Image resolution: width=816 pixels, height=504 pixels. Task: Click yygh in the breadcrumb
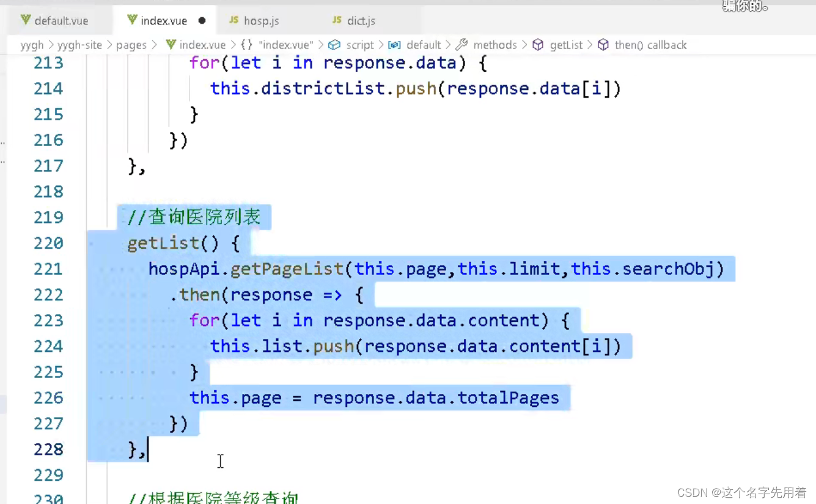[x=32, y=45]
